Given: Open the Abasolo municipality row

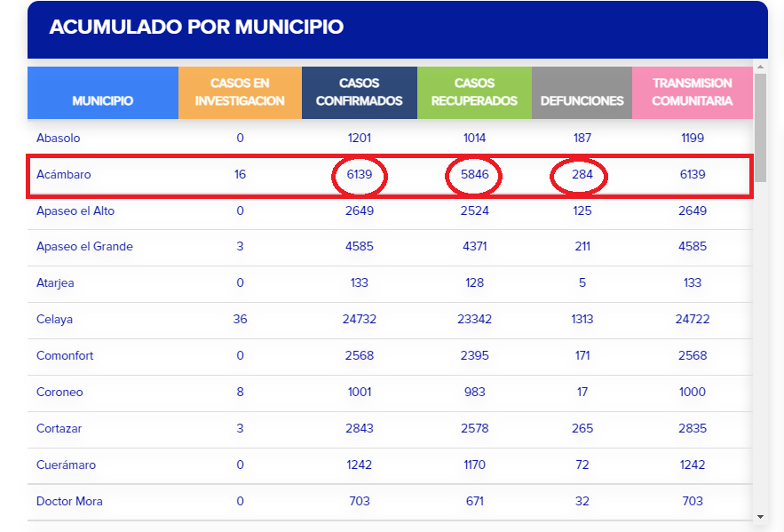Looking at the screenshot, I should (59, 139).
